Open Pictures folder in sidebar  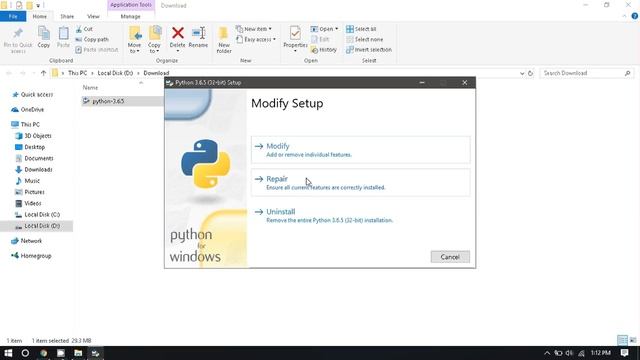[34, 192]
